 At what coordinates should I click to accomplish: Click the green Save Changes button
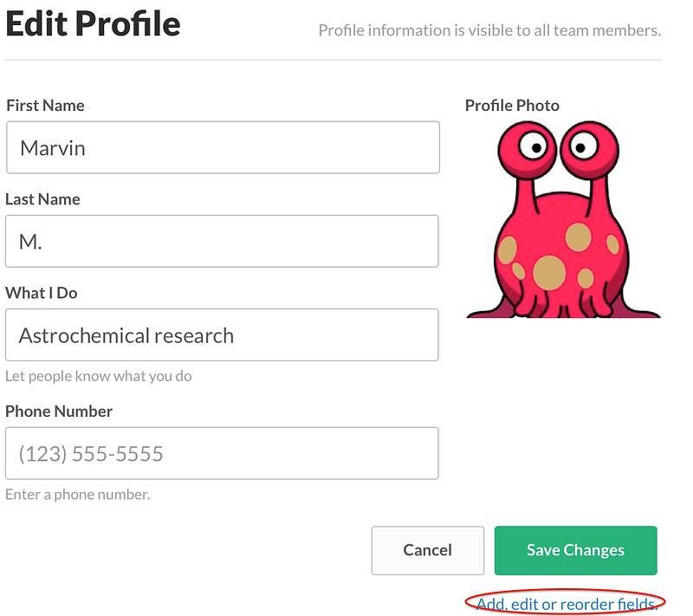[x=575, y=550]
